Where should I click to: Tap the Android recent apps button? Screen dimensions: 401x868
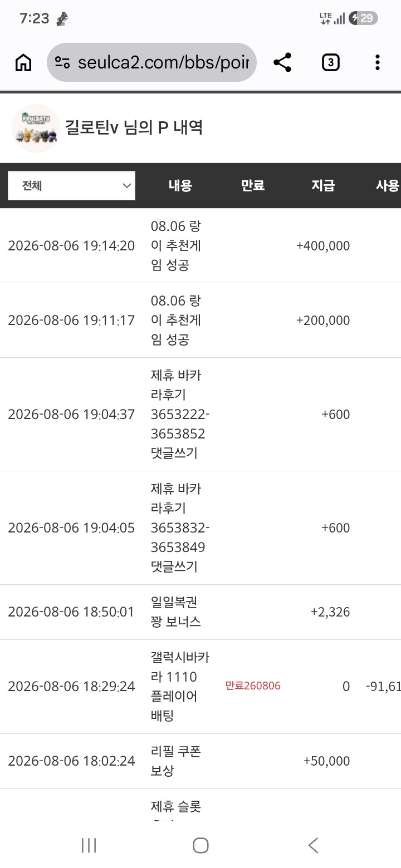(x=89, y=846)
